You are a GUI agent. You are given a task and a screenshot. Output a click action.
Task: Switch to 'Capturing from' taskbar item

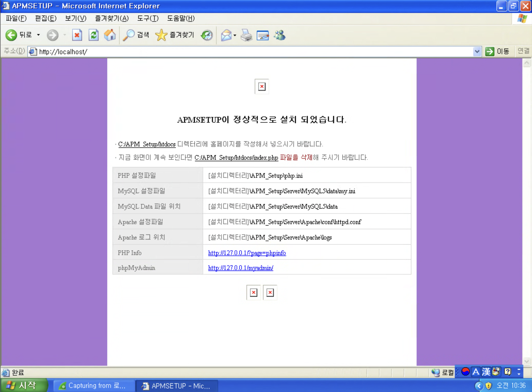(94, 386)
